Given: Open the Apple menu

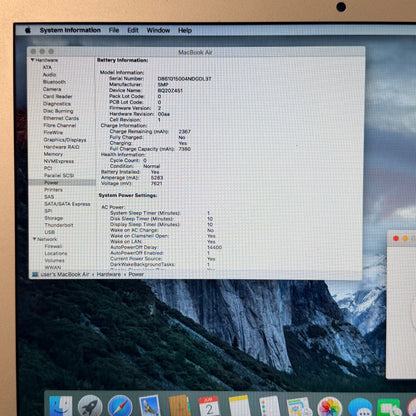Looking at the screenshot, I should click(x=28, y=30).
